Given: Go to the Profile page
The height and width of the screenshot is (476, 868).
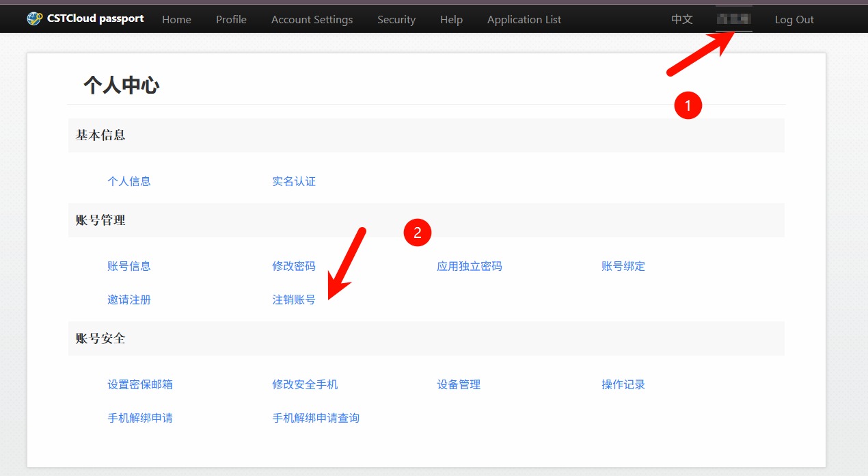Looking at the screenshot, I should [x=231, y=19].
